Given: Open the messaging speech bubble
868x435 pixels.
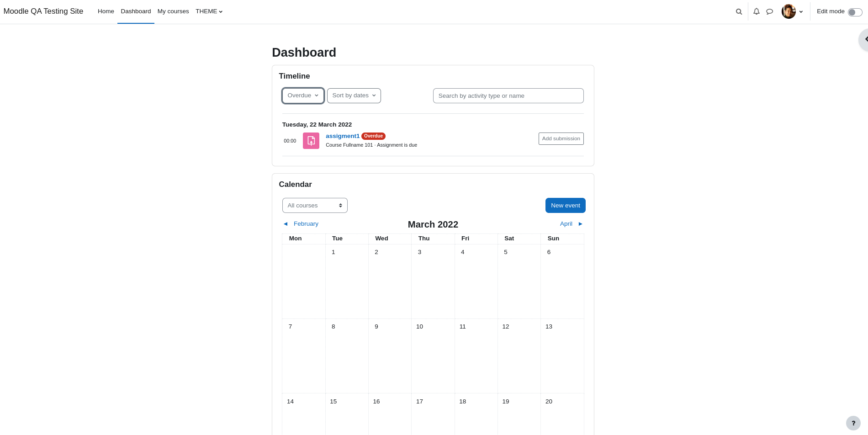Looking at the screenshot, I should [x=770, y=11].
